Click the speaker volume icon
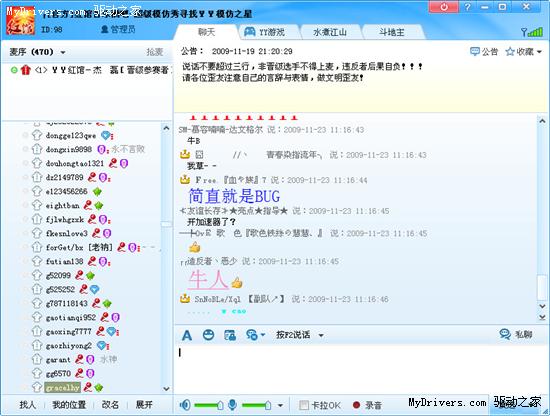 185,405
